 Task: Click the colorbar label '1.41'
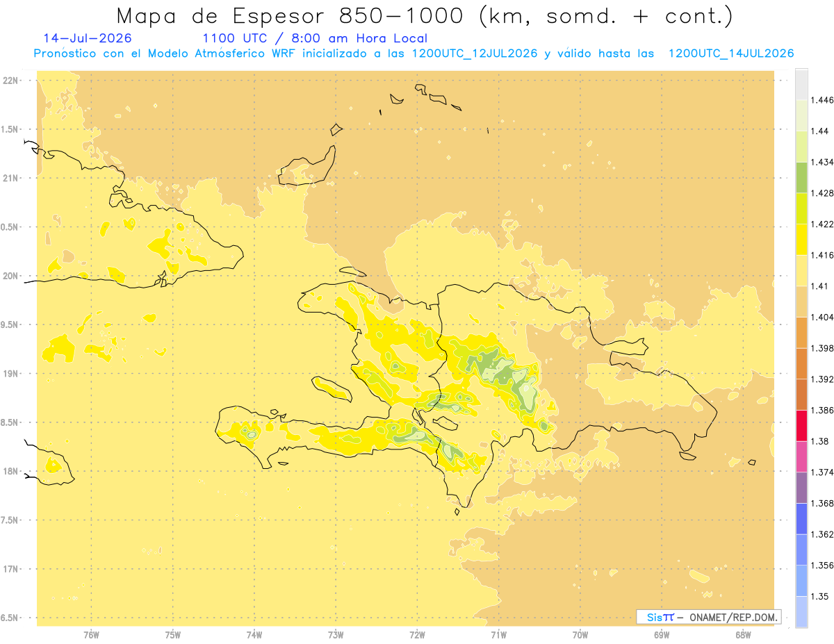pos(820,286)
